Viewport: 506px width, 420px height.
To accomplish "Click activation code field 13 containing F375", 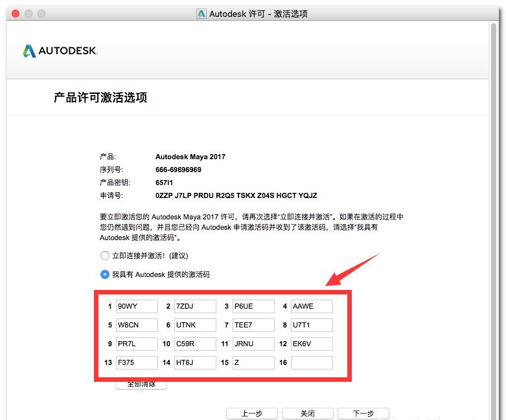I will pyautogui.click(x=137, y=362).
